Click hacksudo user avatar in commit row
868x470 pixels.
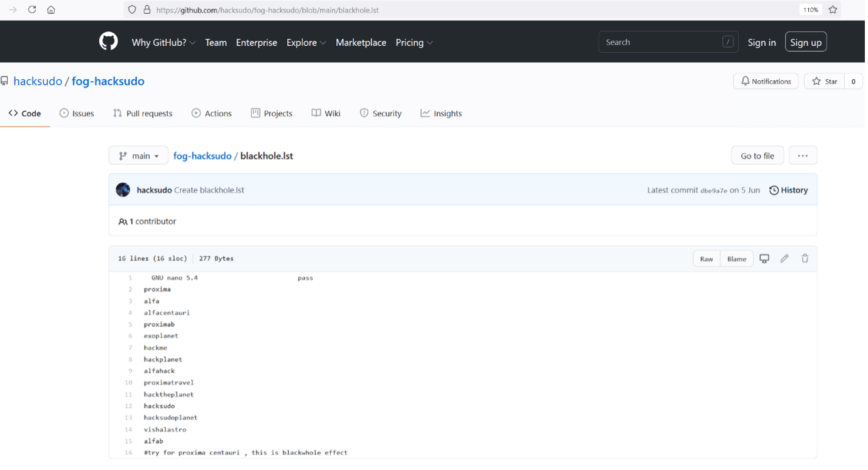coord(123,190)
